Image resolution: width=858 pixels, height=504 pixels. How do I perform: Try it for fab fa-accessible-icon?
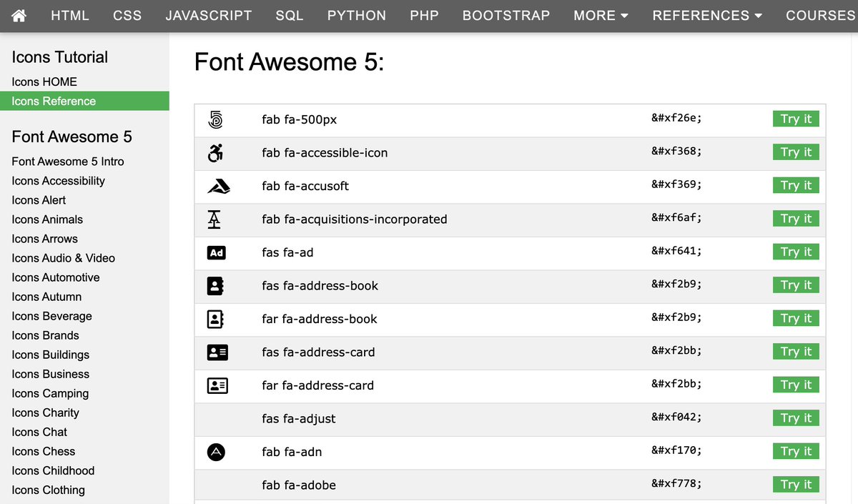point(796,152)
